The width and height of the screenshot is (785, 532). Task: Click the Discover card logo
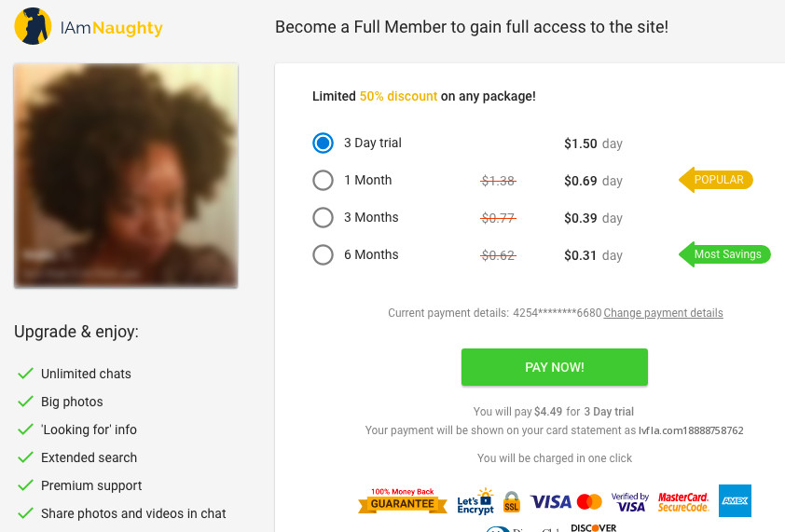pyautogui.click(x=594, y=527)
